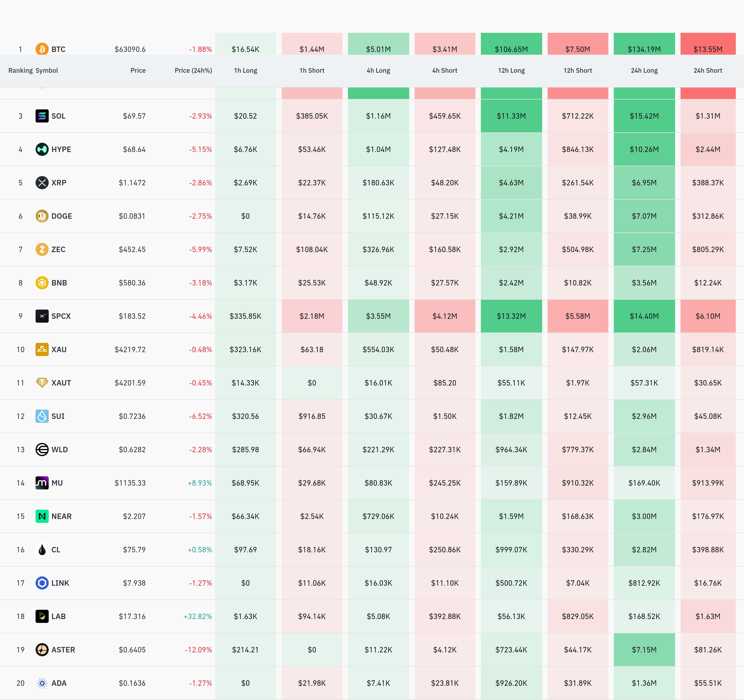Click the DOGE Dogecoin icon

42,216
